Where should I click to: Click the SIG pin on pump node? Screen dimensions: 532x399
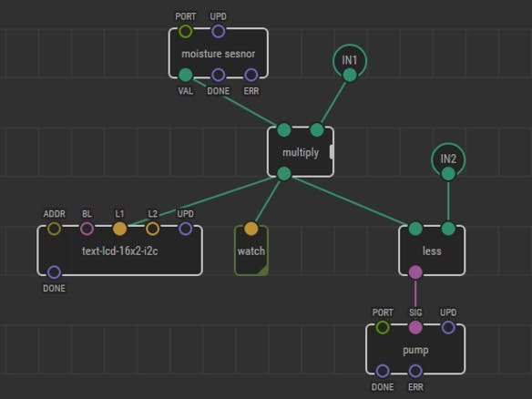415,327
